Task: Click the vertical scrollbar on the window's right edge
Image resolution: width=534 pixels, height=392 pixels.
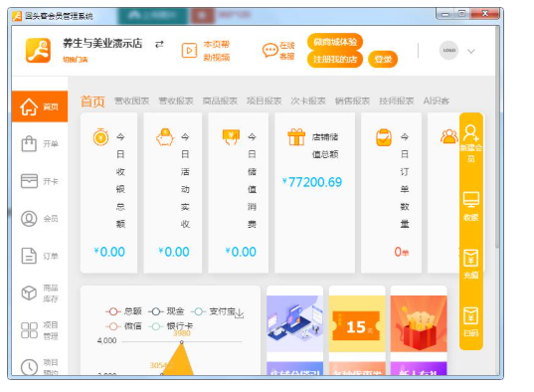Action: [x=497, y=136]
